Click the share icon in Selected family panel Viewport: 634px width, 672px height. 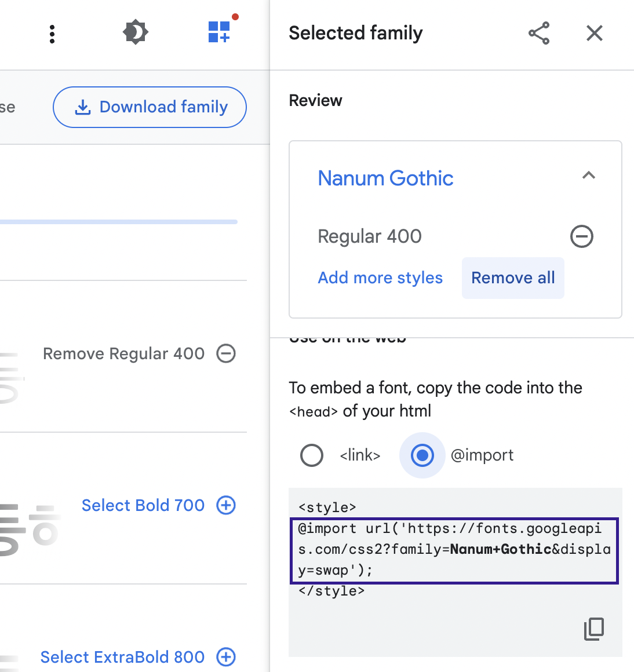[x=539, y=33]
